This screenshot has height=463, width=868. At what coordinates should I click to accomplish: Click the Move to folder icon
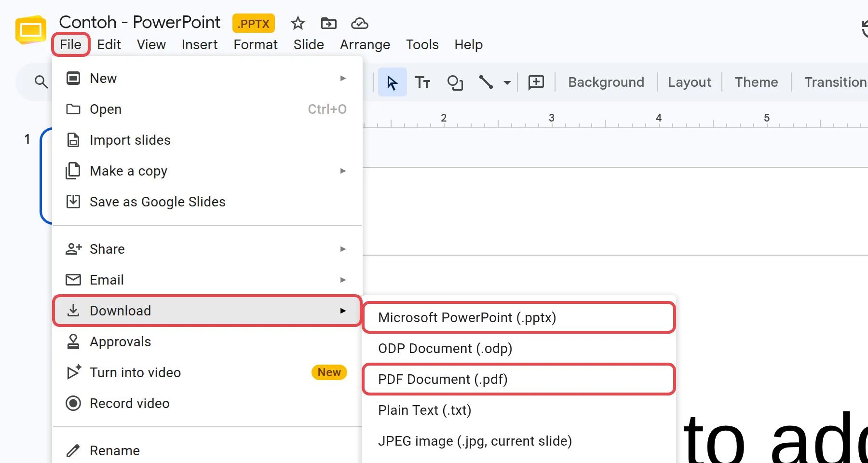(328, 23)
